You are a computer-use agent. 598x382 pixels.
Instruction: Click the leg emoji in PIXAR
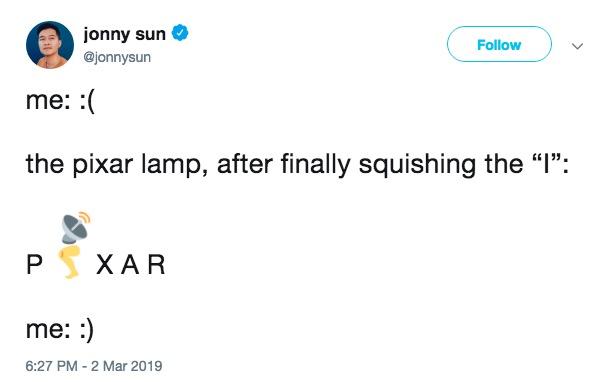click(70, 262)
